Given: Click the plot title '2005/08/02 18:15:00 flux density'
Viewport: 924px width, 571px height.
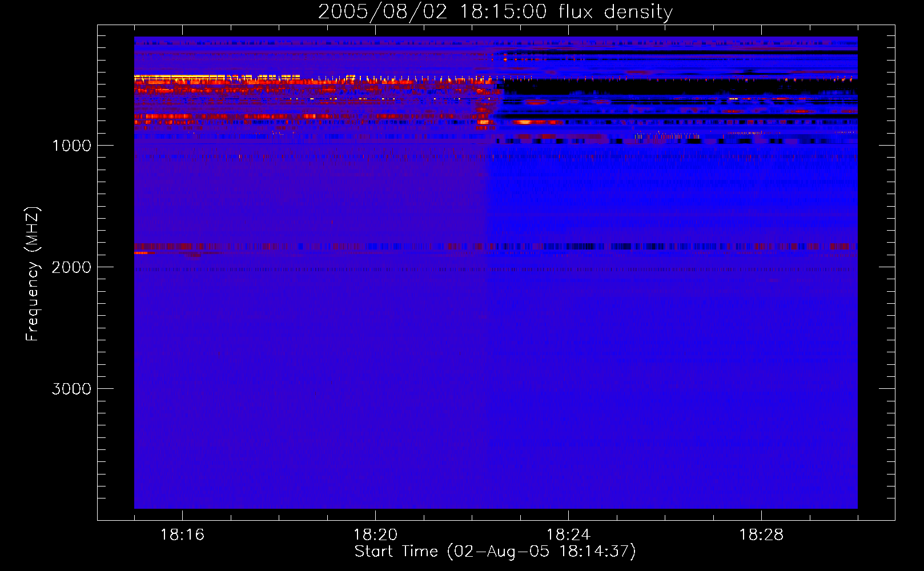Looking at the screenshot, I should tap(495, 12).
